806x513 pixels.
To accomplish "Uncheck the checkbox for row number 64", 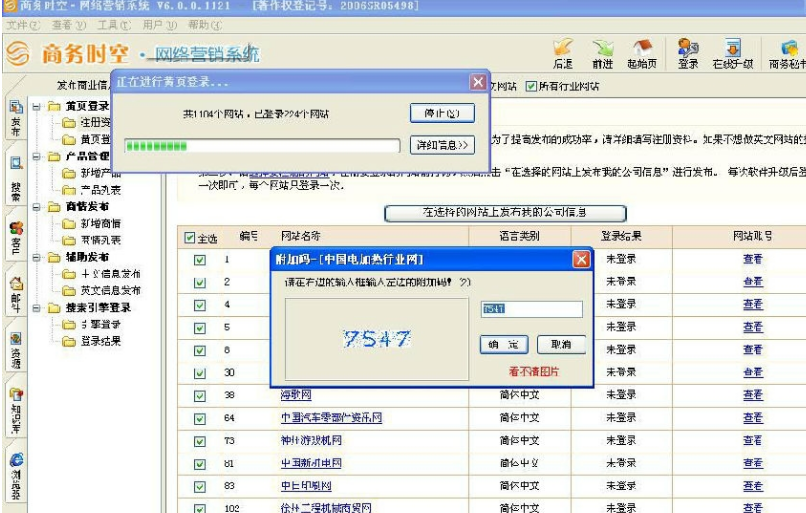I will point(200,418).
